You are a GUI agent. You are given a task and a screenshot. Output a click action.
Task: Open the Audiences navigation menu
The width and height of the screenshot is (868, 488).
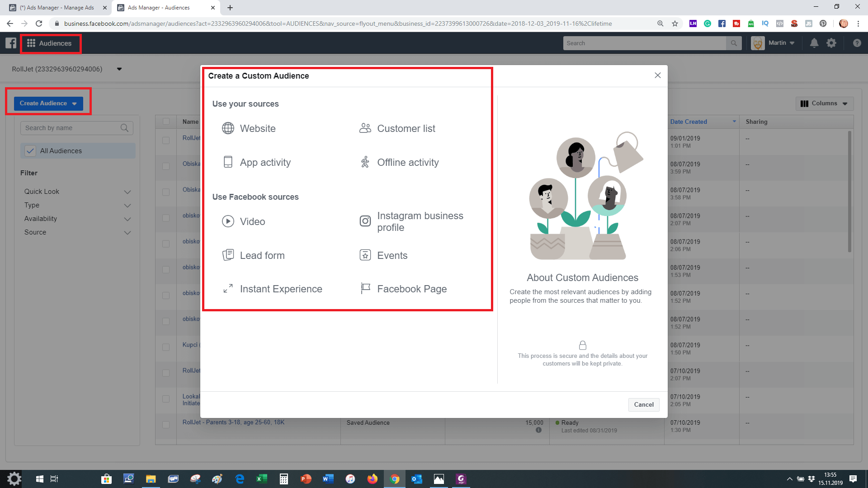point(49,43)
